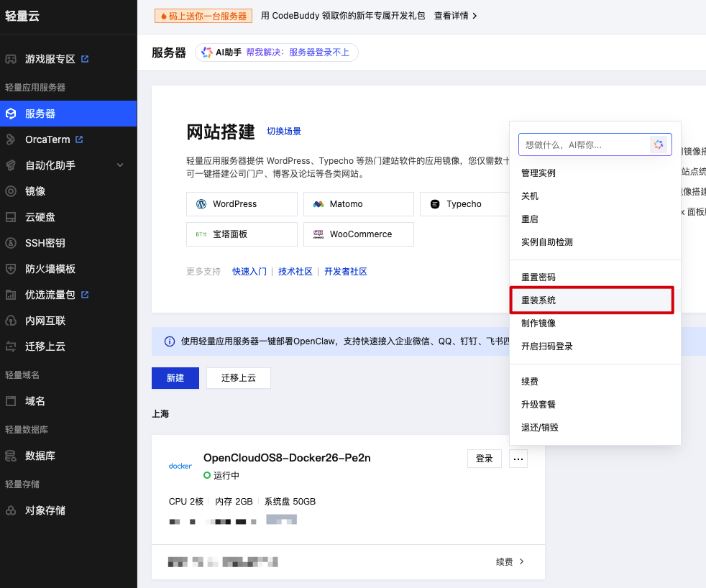Viewport: 706px width, 588px height.
Task: Click the 数据库 database icon
Action: click(x=11, y=456)
